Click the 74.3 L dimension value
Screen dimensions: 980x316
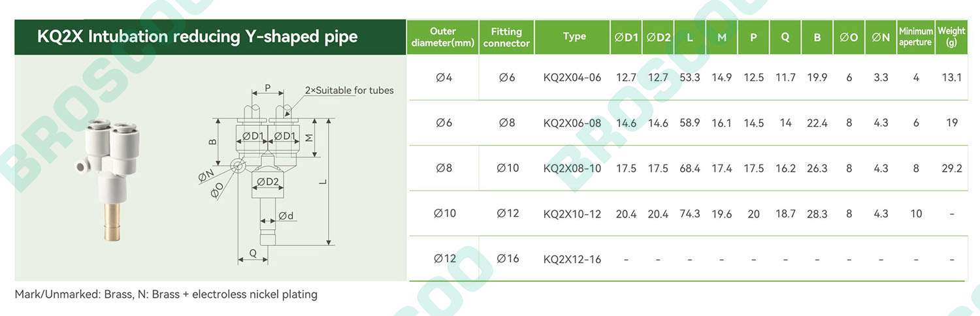click(x=690, y=214)
